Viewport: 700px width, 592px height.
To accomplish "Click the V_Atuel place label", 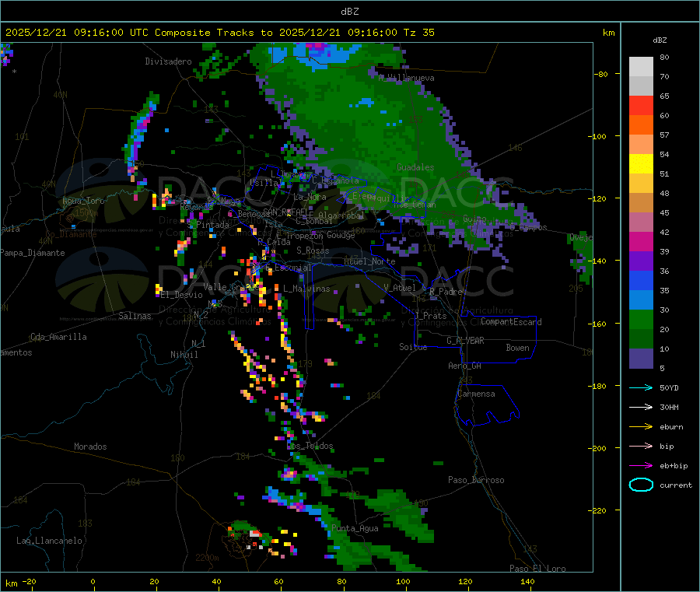I will 400,288.
